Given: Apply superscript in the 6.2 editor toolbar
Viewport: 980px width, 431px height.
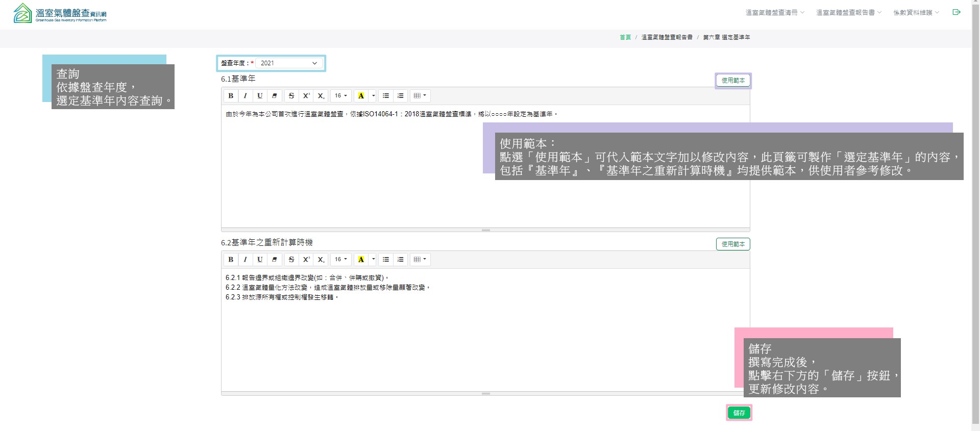Looking at the screenshot, I should pyautogui.click(x=306, y=260).
